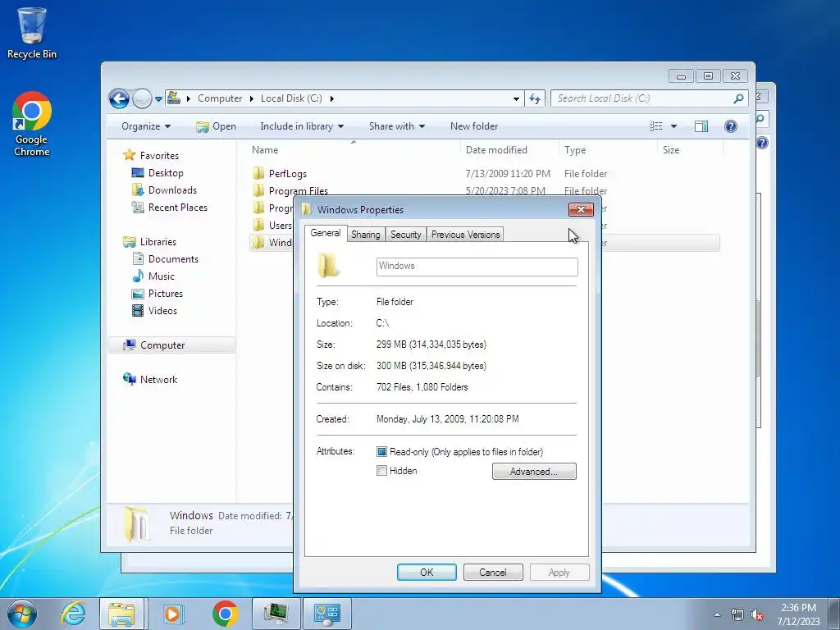This screenshot has width=840, height=630.
Task: Open Pictures library
Action: pyautogui.click(x=166, y=294)
